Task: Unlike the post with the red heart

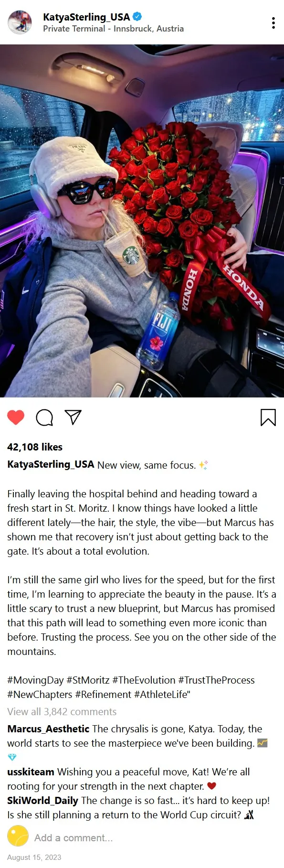Action: point(16,418)
